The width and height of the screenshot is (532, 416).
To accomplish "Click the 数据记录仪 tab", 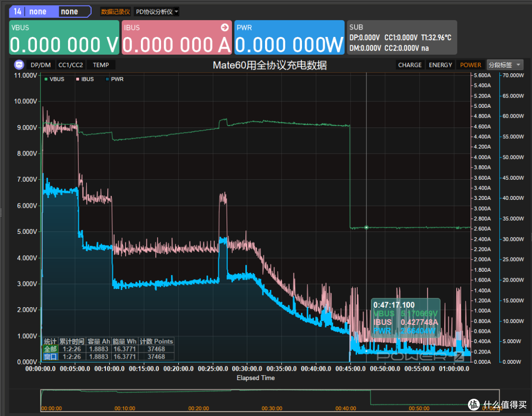I will click(115, 12).
